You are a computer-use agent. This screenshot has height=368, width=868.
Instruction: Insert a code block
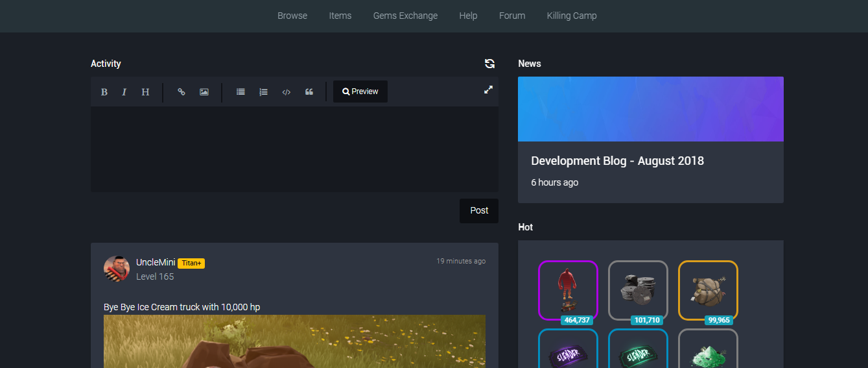click(286, 92)
